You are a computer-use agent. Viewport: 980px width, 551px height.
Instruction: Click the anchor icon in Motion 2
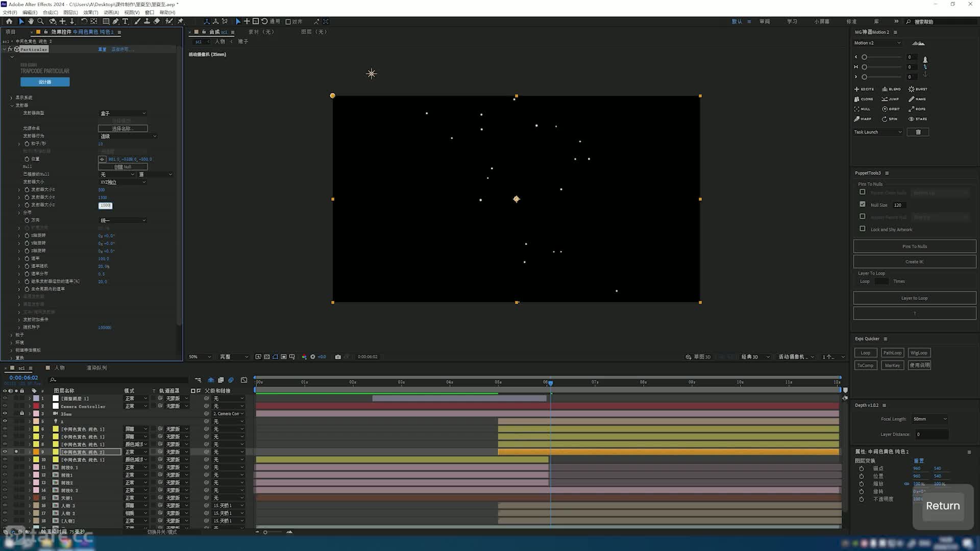coord(925,74)
